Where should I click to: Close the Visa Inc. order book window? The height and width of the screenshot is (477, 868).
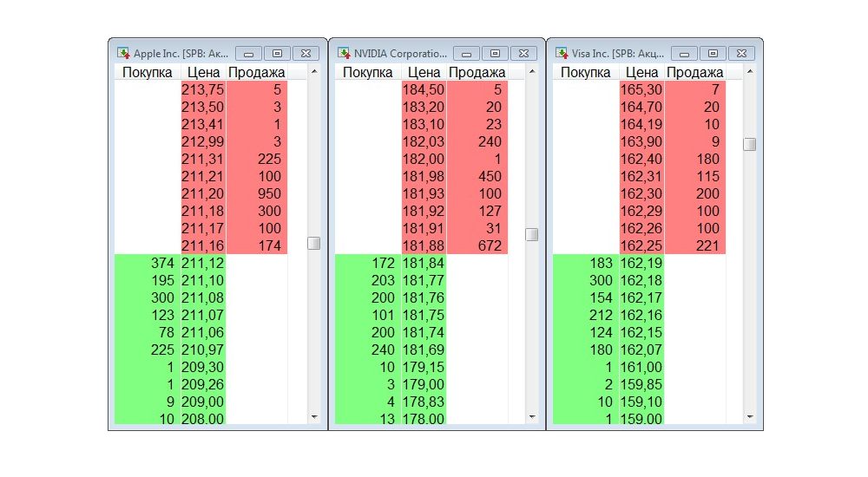(x=741, y=54)
